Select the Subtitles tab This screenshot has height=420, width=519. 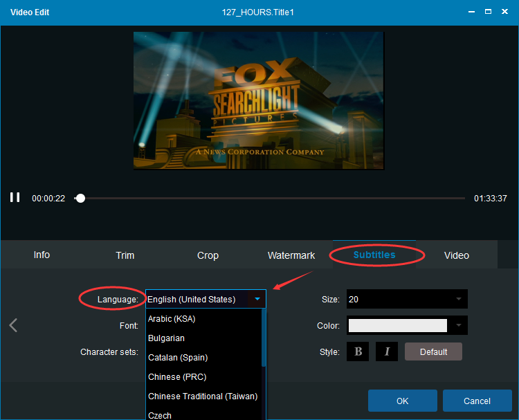[374, 255]
